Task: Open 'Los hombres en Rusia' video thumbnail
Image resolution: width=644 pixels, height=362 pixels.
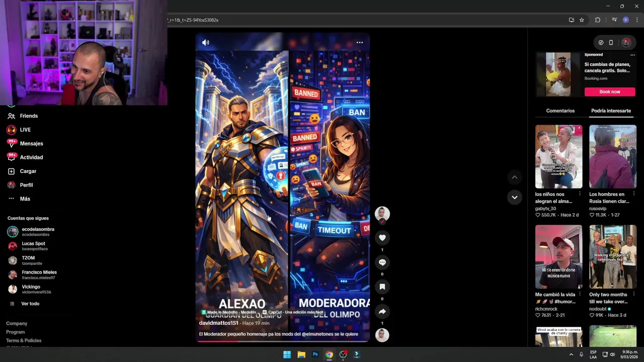Action: click(612, 157)
